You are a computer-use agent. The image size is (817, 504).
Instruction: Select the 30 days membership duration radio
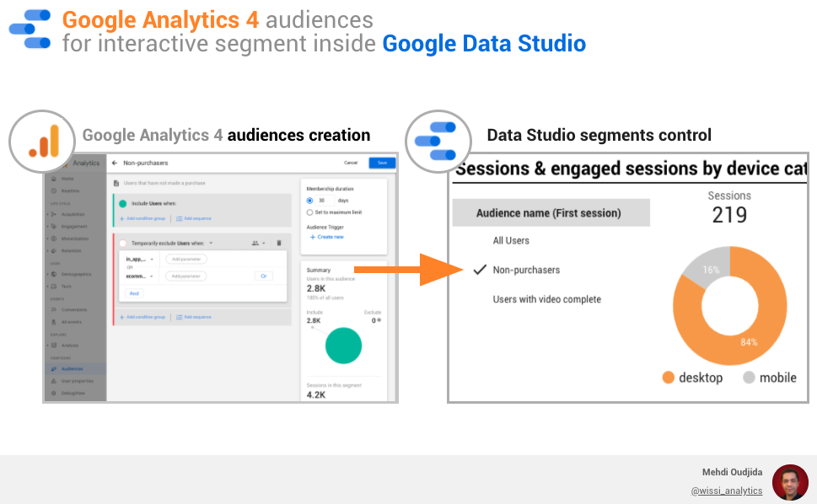pos(309,201)
